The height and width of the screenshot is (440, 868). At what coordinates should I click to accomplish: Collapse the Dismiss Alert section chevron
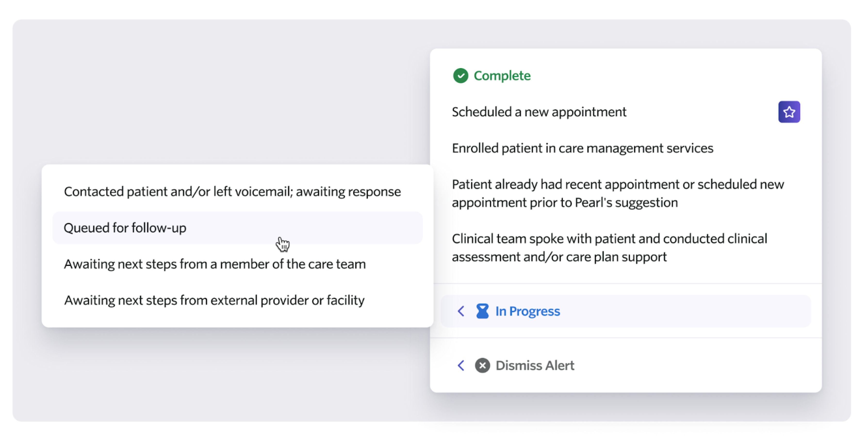[x=461, y=365]
